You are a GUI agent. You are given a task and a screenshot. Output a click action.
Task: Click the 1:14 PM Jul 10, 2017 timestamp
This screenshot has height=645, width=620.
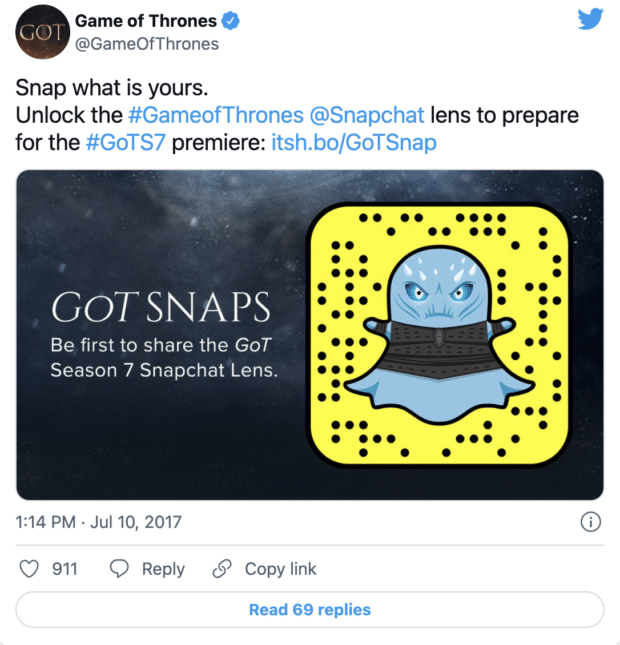(x=98, y=522)
